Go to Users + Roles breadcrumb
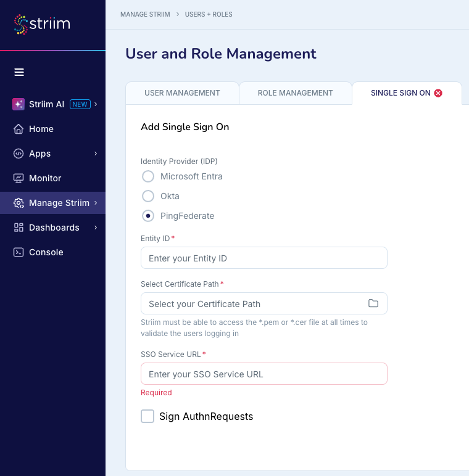This screenshot has height=476, width=469. (209, 14)
